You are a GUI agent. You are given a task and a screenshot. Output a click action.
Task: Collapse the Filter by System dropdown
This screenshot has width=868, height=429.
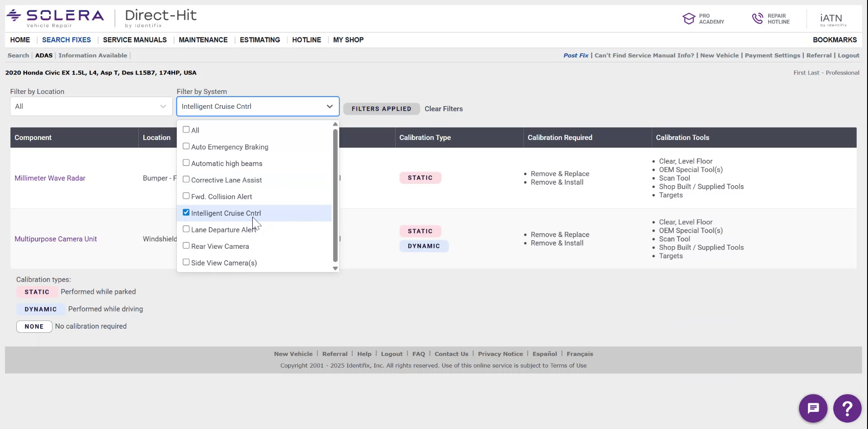pos(329,106)
